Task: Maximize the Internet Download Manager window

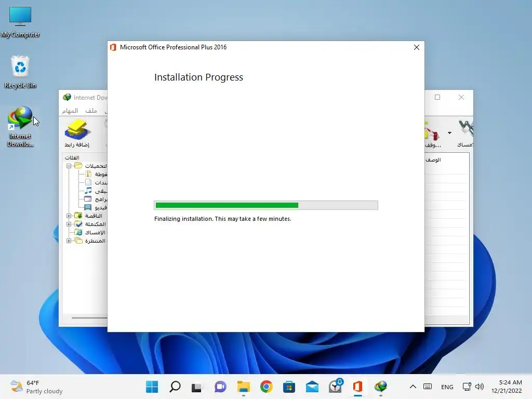Action: [x=437, y=97]
